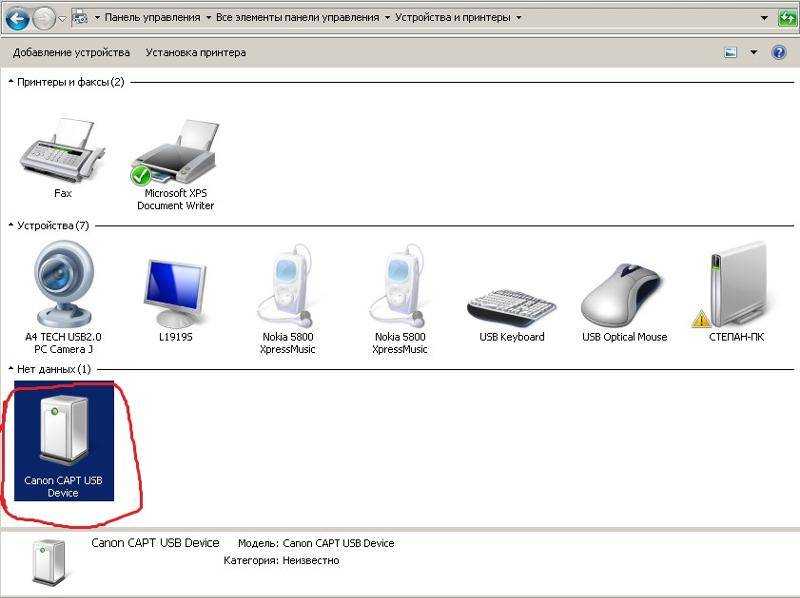Image resolution: width=800 pixels, height=598 pixels.
Task: Select the USB Keyboard device icon
Action: 512,314
